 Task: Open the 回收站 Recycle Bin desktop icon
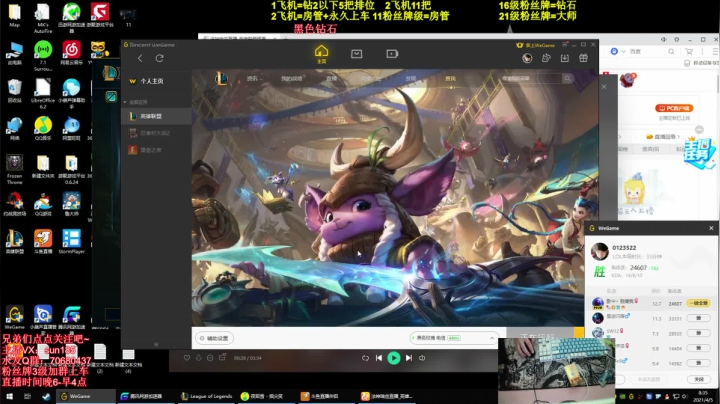click(x=15, y=91)
